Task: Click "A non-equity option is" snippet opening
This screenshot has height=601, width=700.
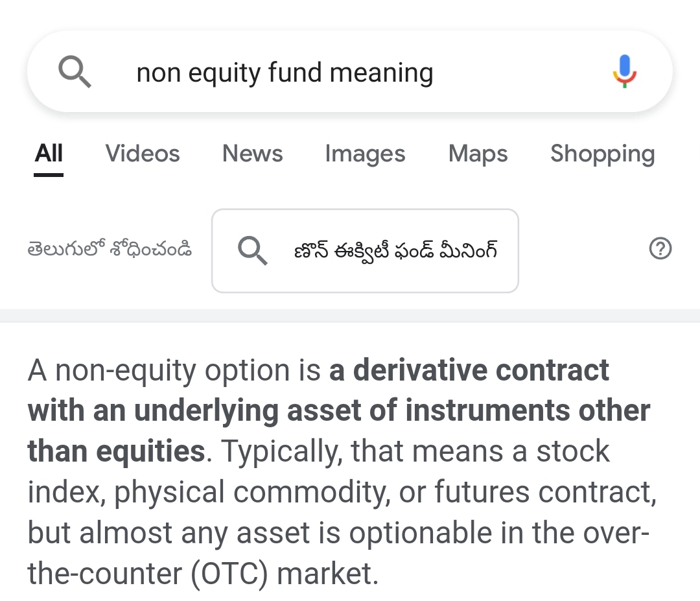Action: pos(175,370)
